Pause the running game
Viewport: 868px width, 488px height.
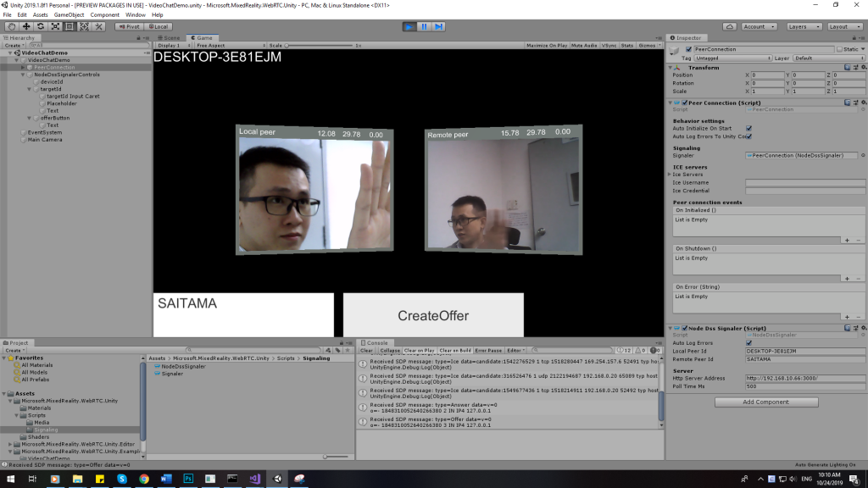point(424,26)
